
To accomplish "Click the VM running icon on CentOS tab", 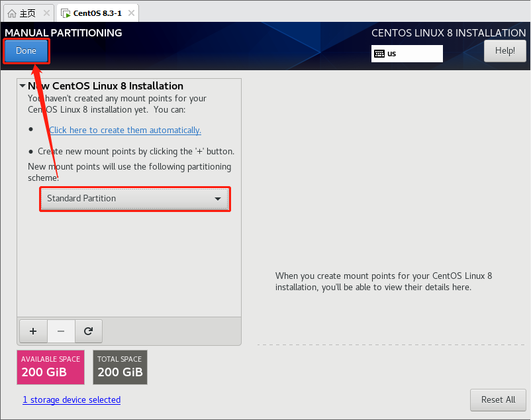I will [x=66, y=13].
